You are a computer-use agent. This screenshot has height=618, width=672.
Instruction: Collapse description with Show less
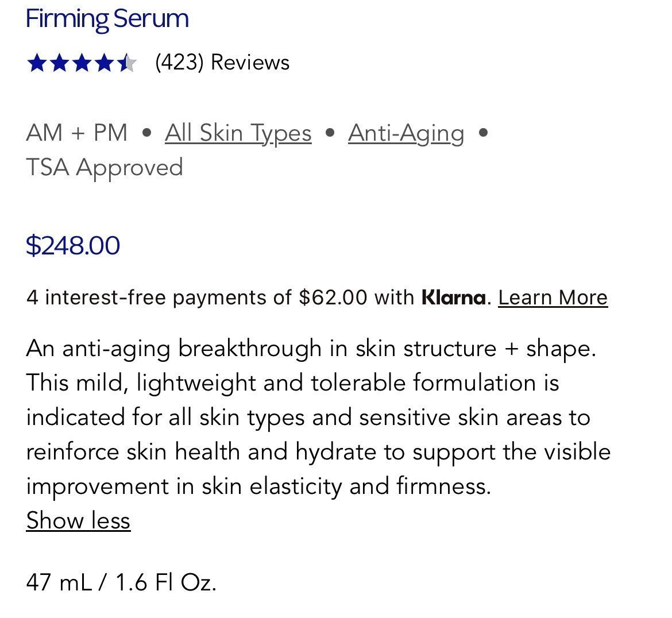point(78,520)
